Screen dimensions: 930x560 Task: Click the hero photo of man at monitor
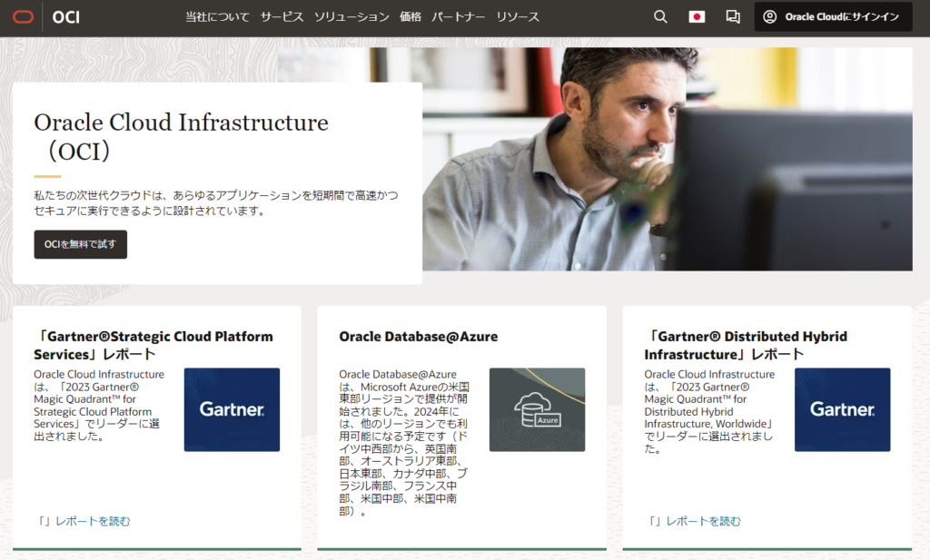(668, 159)
